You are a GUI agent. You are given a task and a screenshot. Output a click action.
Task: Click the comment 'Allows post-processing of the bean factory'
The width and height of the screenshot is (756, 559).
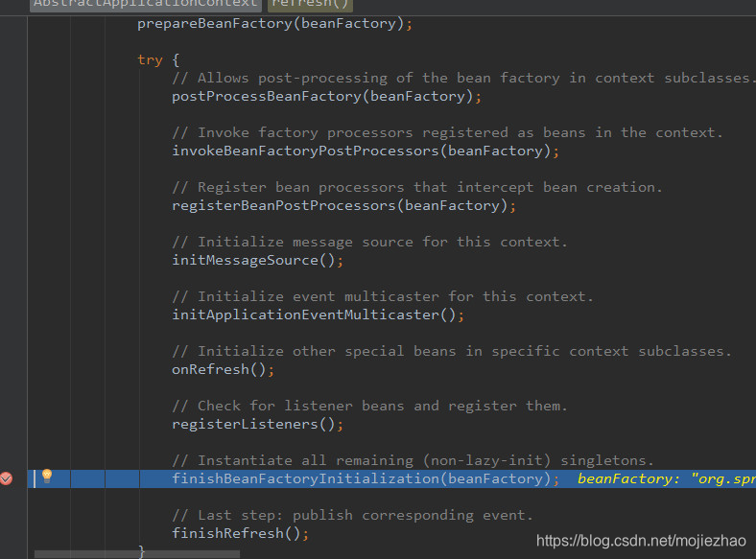[461, 78]
